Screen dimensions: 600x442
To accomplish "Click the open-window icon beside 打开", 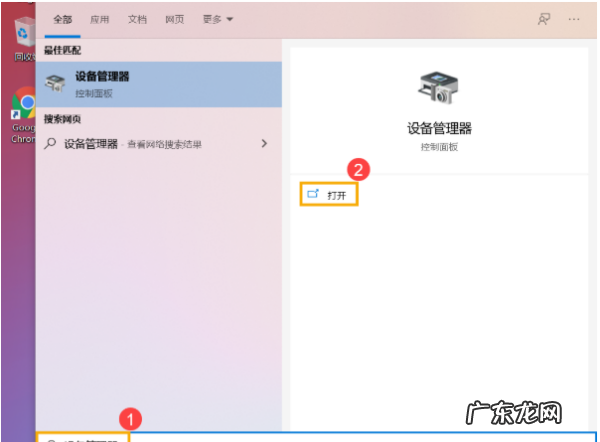I will click(x=313, y=194).
